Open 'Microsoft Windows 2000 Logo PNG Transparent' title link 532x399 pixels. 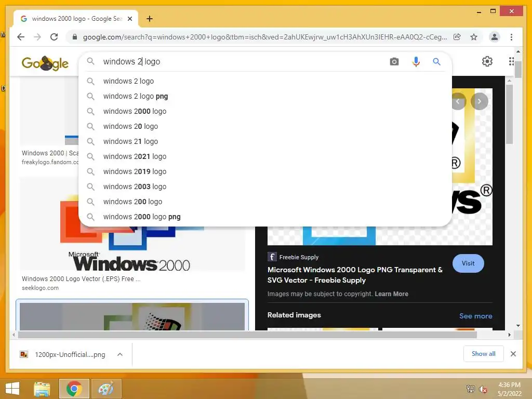pyautogui.click(x=355, y=275)
